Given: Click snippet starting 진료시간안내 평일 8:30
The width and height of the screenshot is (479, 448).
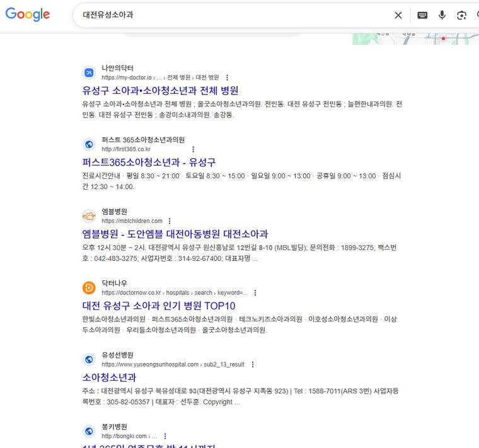Looking at the screenshot, I should pos(241,181).
